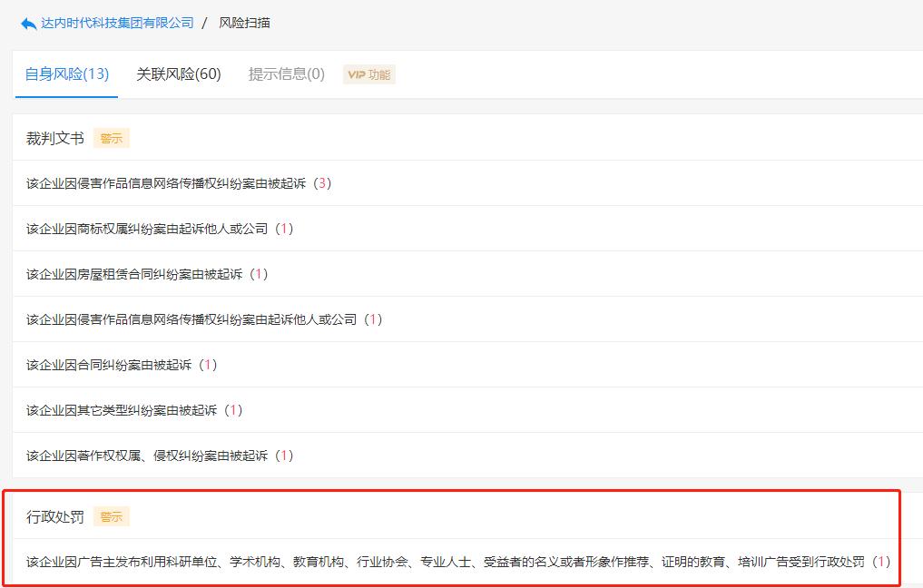The height and width of the screenshot is (588, 923).
Task: Click the 警示 badge beside 行政处罚
Action: (x=112, y=516)
